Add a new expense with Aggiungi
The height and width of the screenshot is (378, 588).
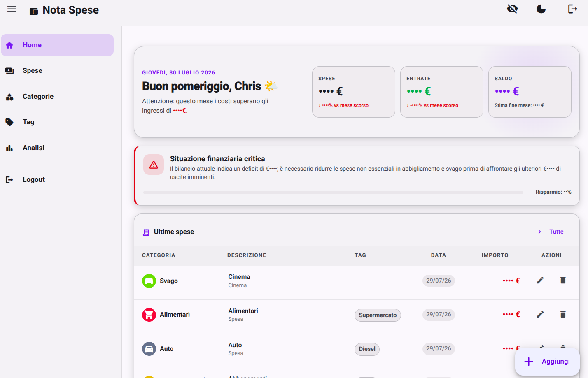pyautogui.click(x=547, y=362)
